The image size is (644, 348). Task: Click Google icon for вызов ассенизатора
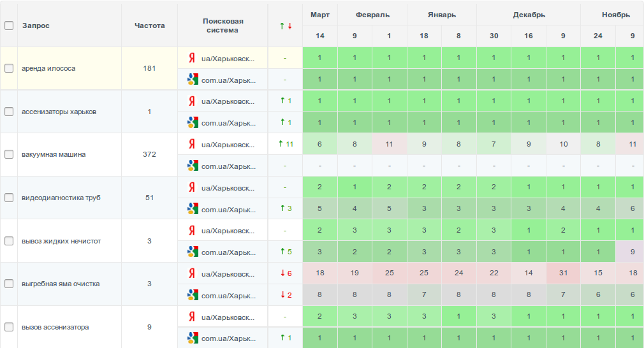tap(191, 338)
